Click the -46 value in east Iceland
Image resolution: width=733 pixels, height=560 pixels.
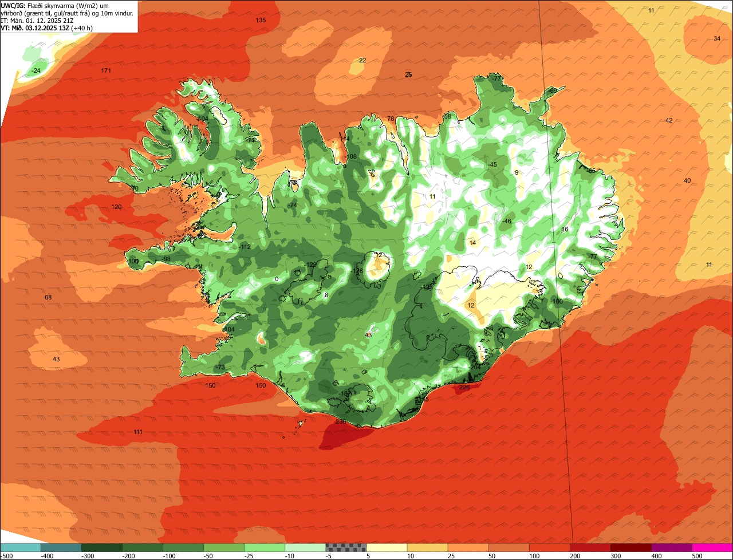(x=506, y=221)
